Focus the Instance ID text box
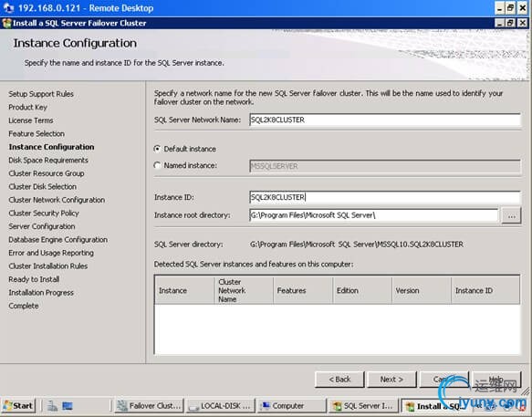Viewport: 532px width, 417px height. (385, 197)
